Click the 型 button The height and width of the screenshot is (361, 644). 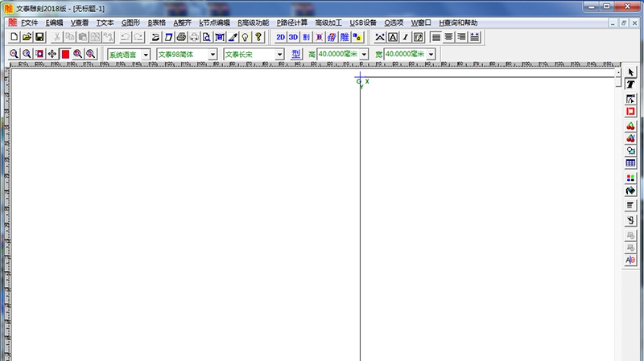pos(296,54)
